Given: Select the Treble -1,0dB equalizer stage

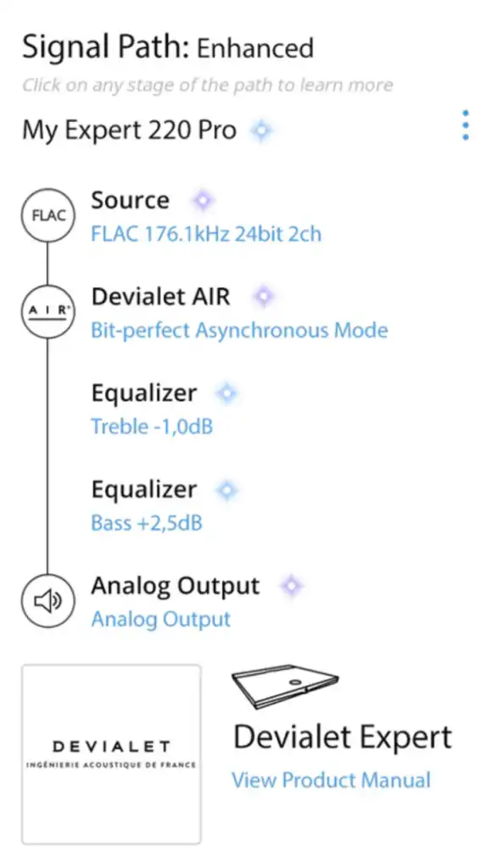Looking at the screenshot, I should click(152, 427).
